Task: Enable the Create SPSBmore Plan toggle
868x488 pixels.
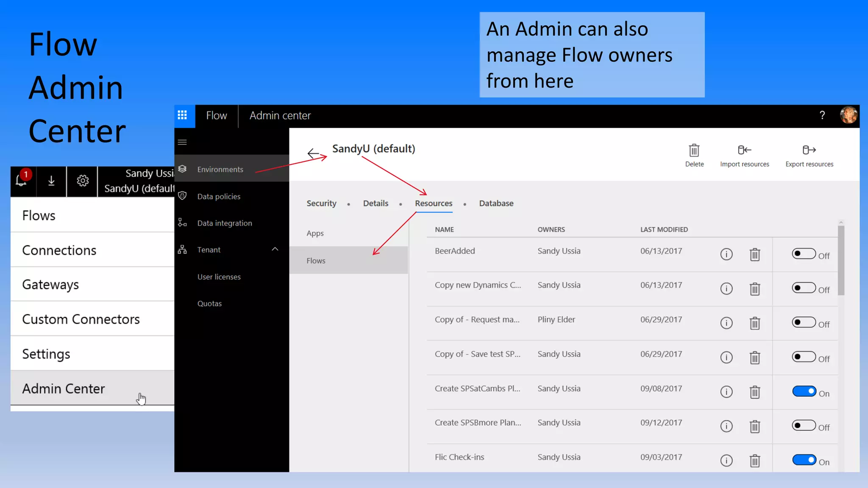Action: [804, 425]
